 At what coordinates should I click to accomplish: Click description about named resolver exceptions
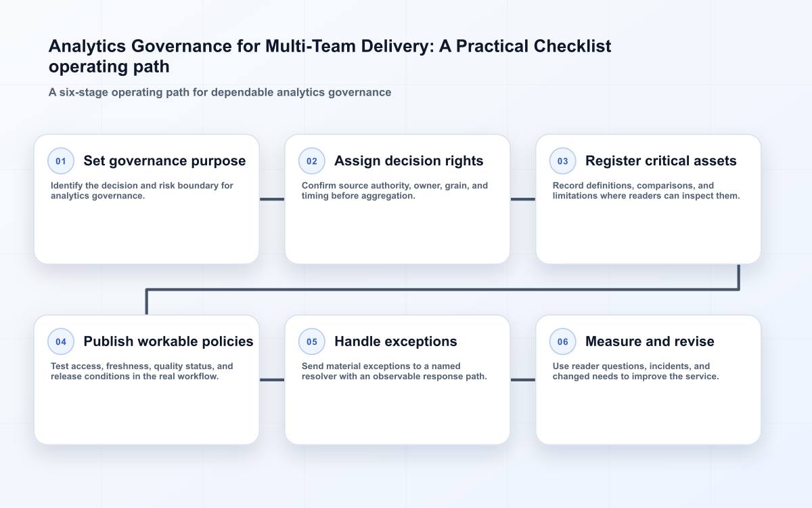394,371
